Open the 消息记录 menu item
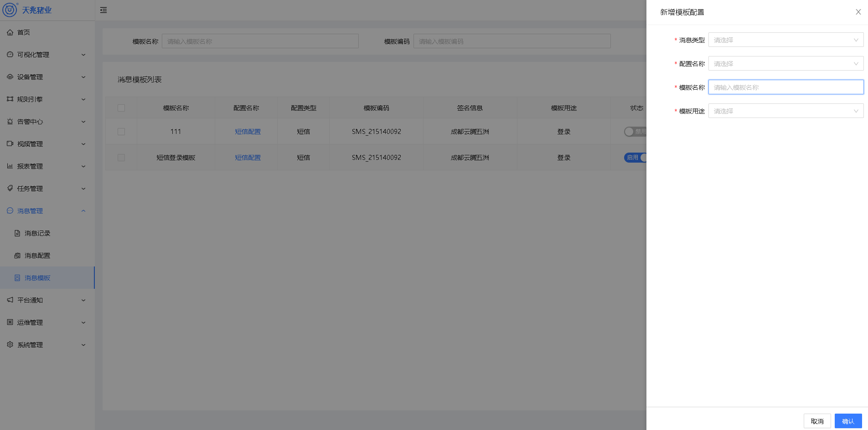 pos(37,233)
